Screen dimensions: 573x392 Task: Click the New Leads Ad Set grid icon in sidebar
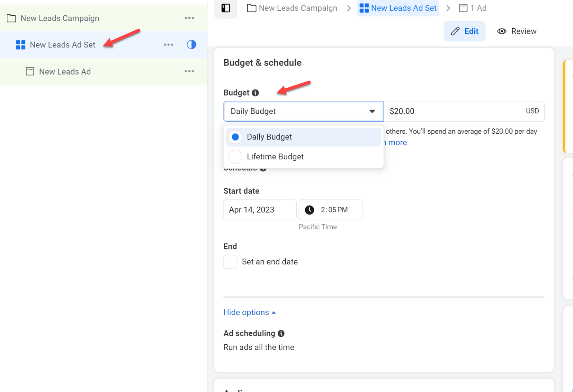21,45
